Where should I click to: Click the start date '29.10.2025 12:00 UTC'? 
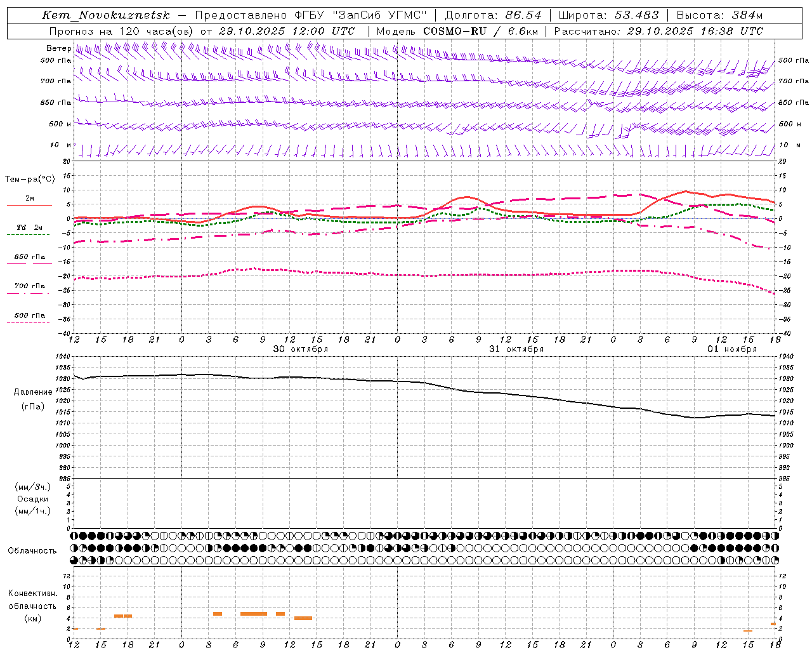pos(287,31)
